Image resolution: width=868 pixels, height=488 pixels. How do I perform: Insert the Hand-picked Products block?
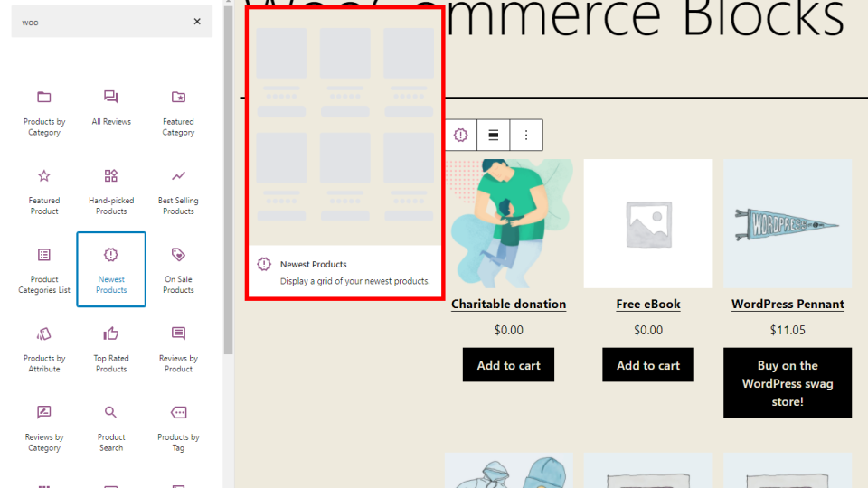click(111, 192)
